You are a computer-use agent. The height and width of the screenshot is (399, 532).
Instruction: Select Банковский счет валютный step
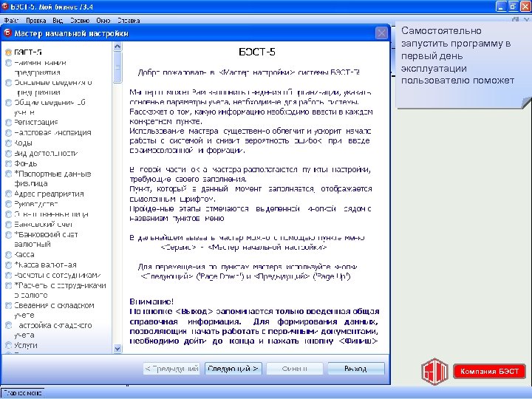[41, 239]
